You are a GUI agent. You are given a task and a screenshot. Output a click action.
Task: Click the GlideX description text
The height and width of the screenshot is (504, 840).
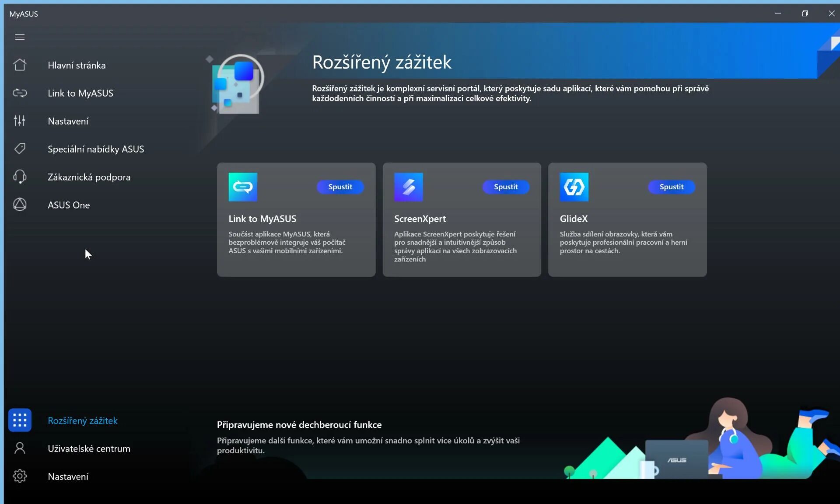tap(623, 242)
